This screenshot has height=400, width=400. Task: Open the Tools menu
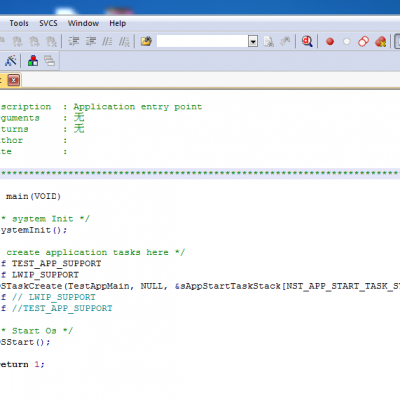click(19, 23)
